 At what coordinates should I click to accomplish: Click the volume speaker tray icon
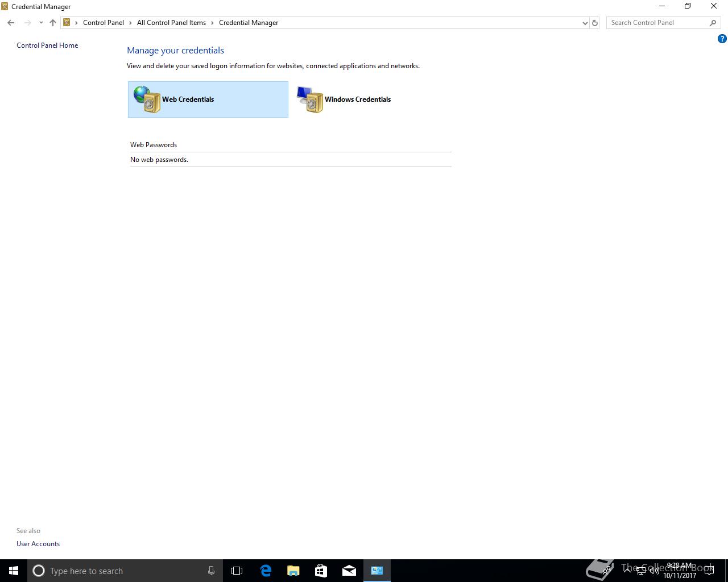click(654, 571)
